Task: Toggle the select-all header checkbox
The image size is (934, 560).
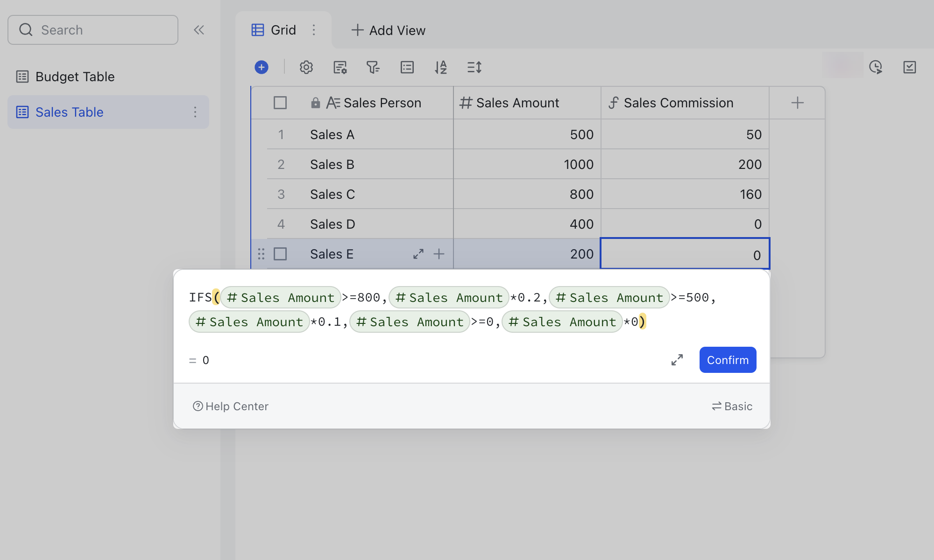Action: [x=280, y=103]
